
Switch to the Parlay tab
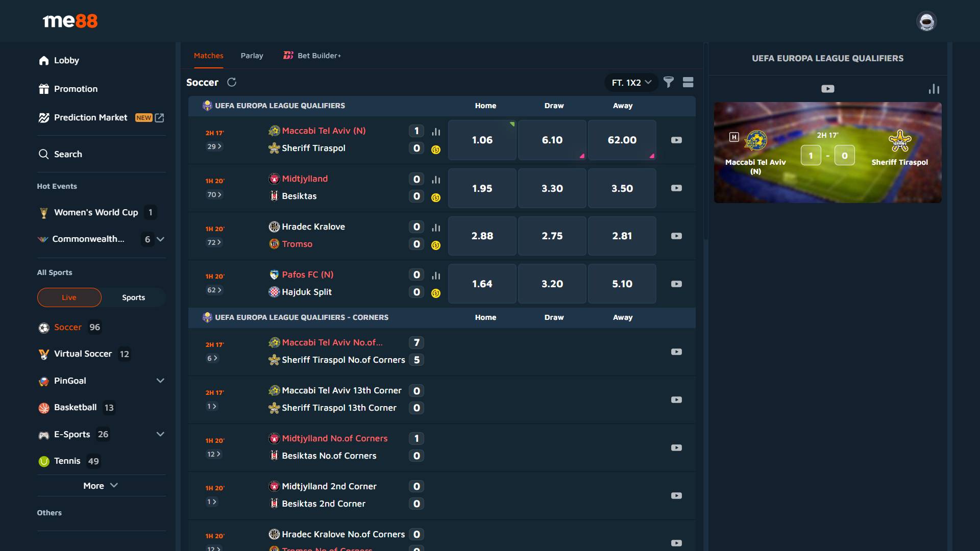[252, 56]
